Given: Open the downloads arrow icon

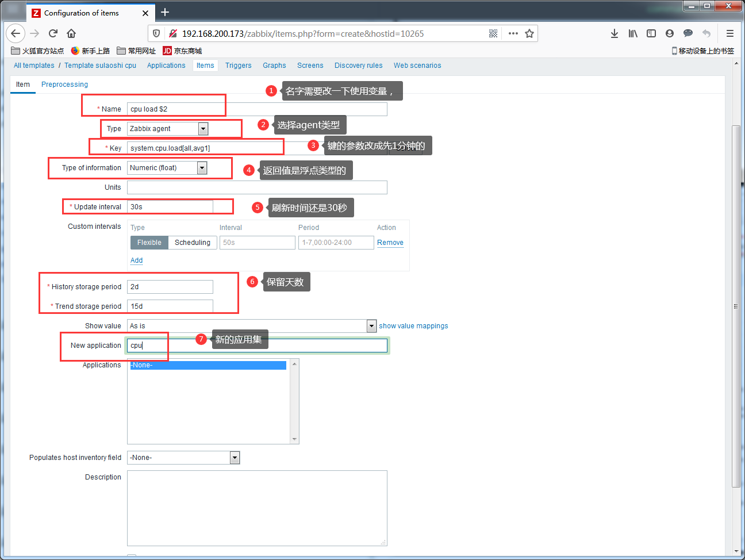Looking at the screenshot, I should (615, 33).
